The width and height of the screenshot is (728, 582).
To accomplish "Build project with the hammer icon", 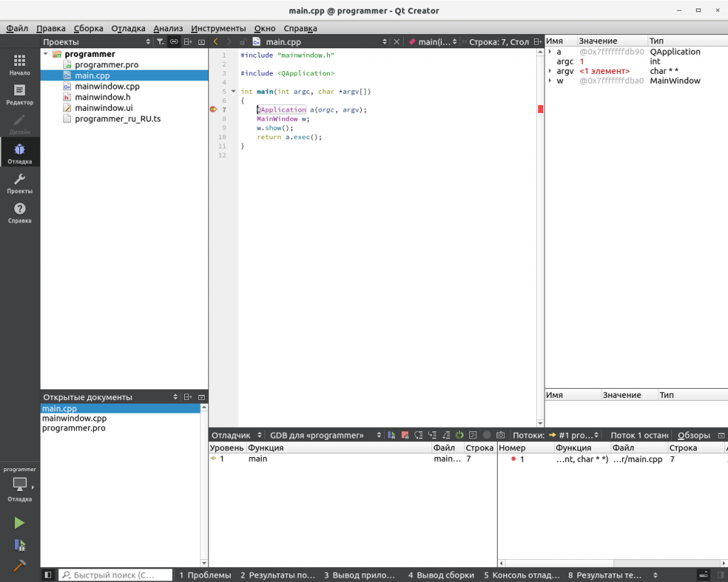I will pyautogui.click(x=19, y=565).
